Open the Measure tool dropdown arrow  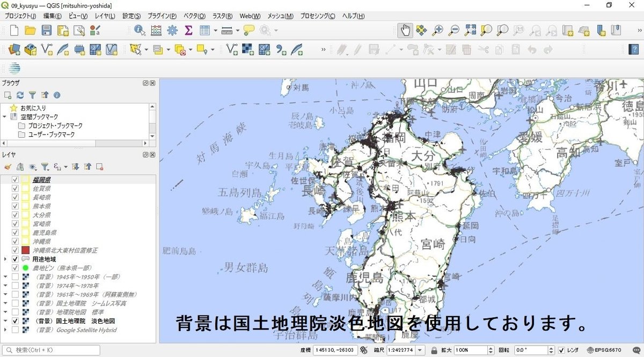pyautogui.click(x=237, y=31)
